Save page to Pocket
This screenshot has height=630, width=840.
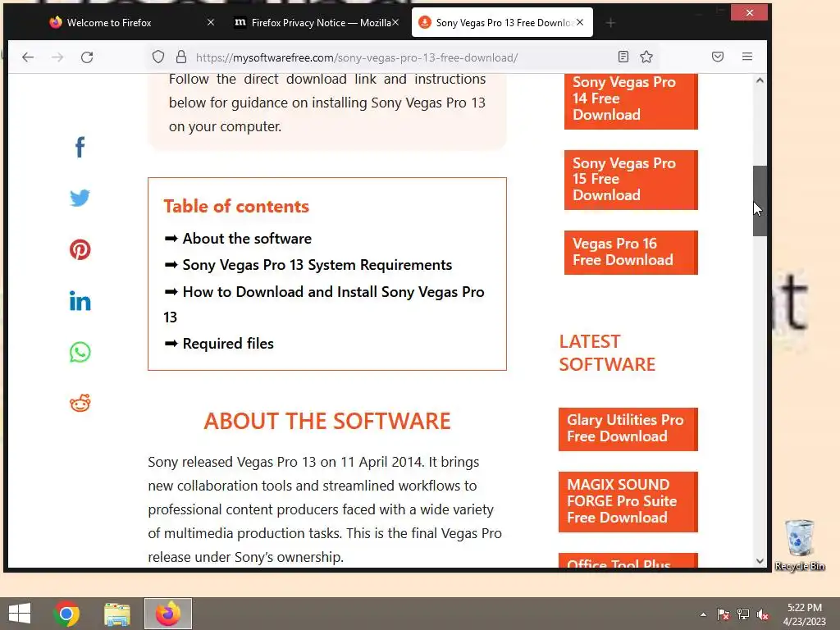pyautogui.click(x=718, y=57)
